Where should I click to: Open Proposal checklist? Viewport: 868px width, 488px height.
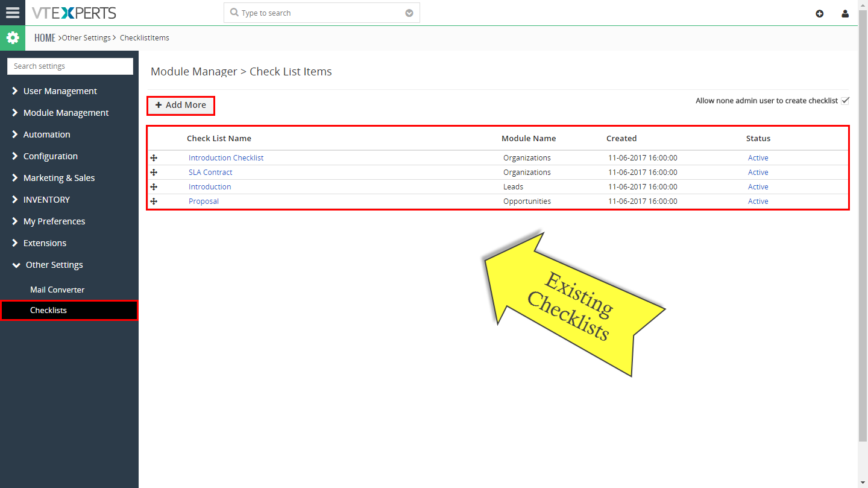coord(204,201)
